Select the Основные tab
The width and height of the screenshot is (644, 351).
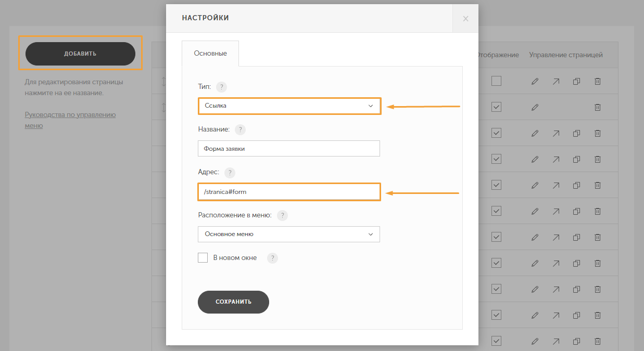pos(210,54)
